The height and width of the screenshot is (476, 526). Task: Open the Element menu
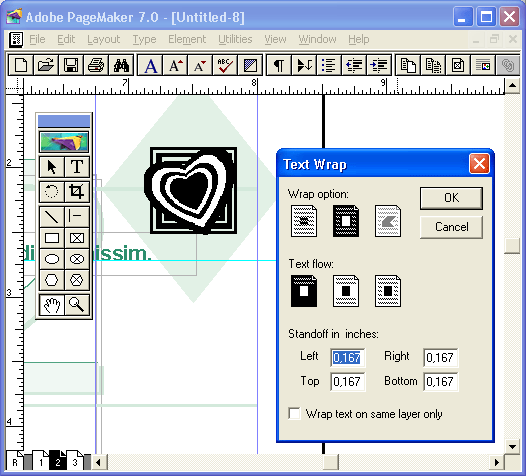click(x=187, y=39)
